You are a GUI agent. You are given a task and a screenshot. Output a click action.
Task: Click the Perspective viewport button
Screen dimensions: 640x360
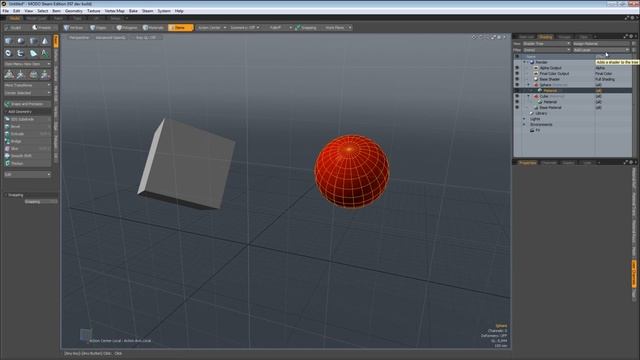pos(79,38)
